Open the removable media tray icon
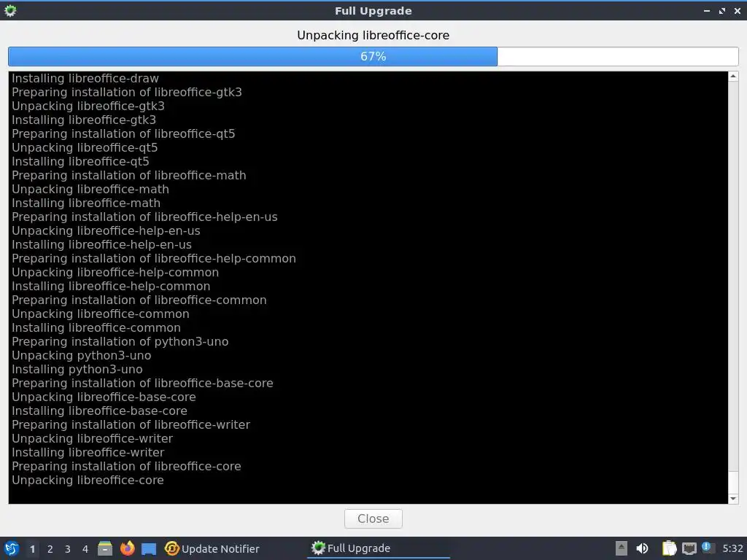This screenshot has height=560, width=747. [622, 548]
